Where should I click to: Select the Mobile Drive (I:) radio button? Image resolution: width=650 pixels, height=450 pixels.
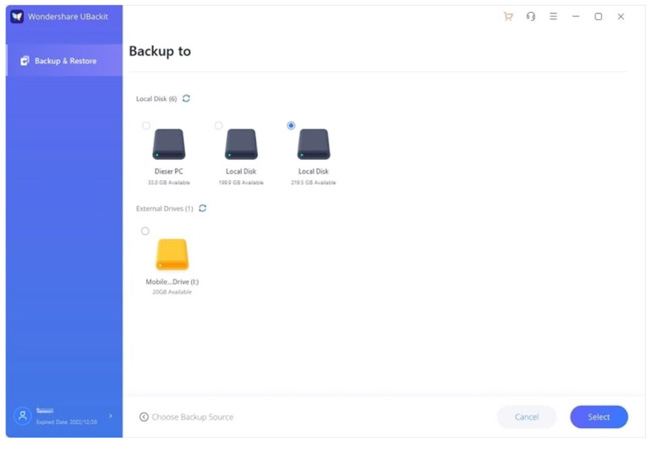coord(145,231)
